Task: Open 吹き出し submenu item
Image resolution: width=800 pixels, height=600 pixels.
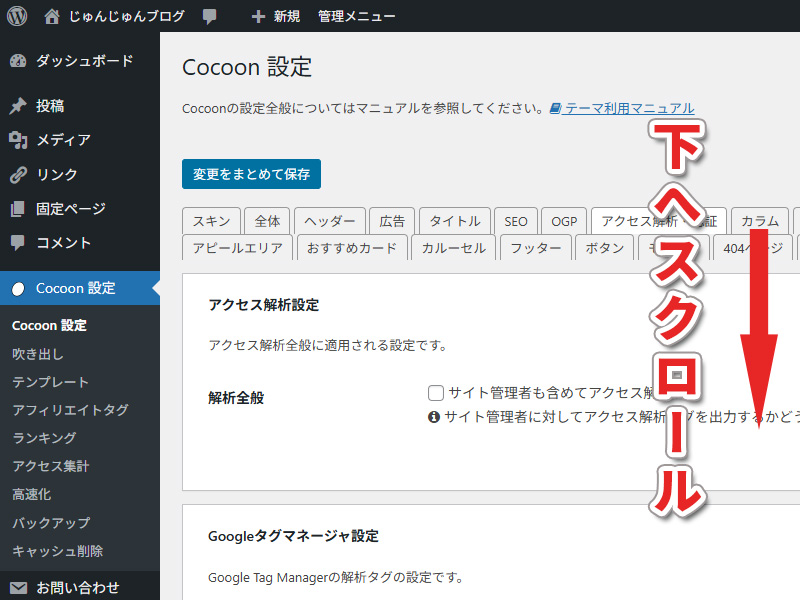Action: 38,354
